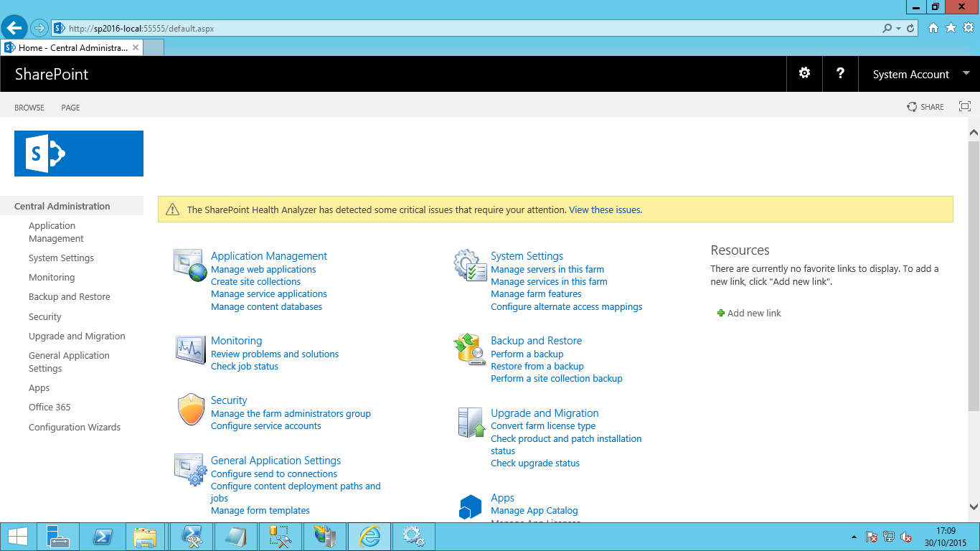
Task: Open Internet Explorer Tools gear icon
Action: 969,28
